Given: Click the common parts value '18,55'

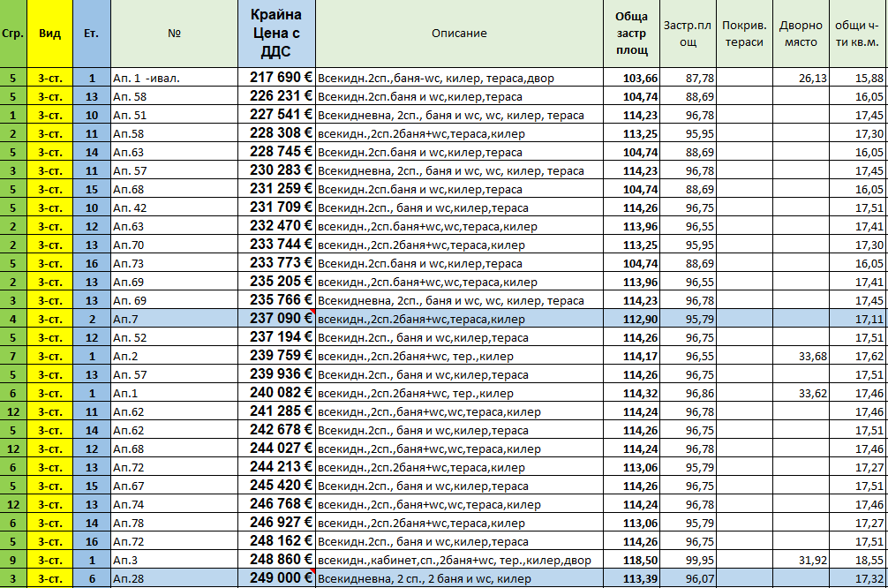Looking at the screenshot, I should (859, 560).
